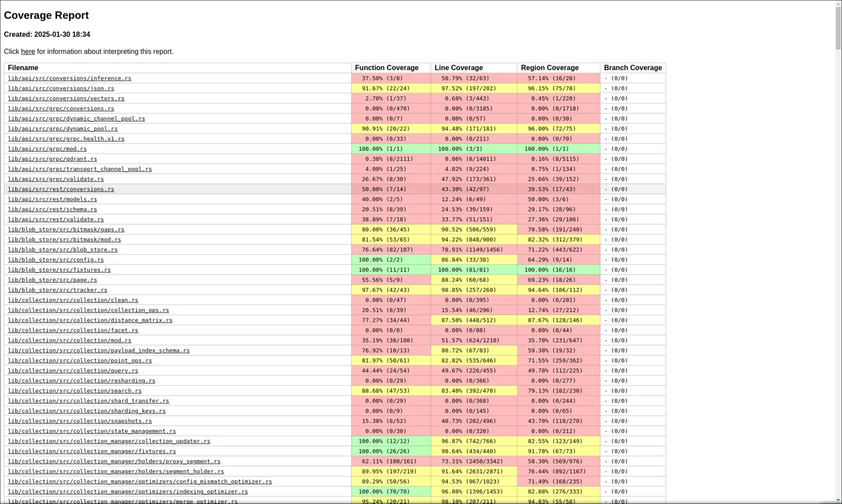Open collection snapshots.rs file link
Screen dimensions: 842x504
80,421
